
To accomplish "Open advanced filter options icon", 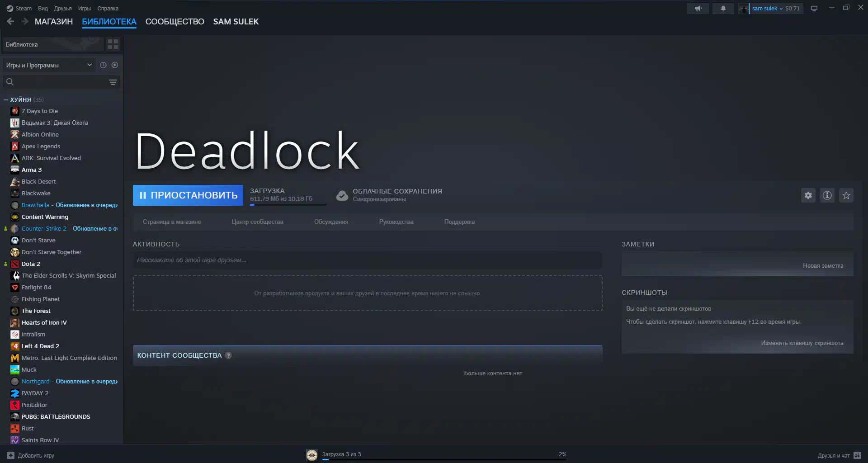I will [x=113, y=82].
